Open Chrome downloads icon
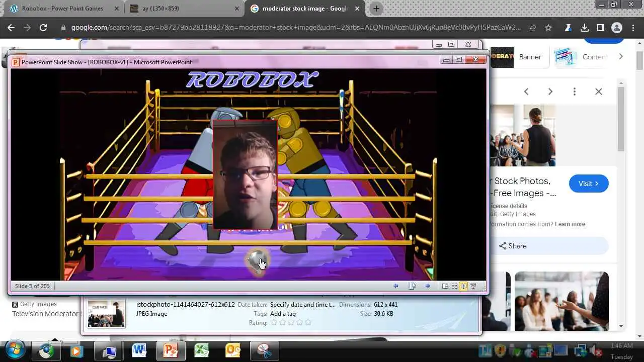 tap(585, 28)
